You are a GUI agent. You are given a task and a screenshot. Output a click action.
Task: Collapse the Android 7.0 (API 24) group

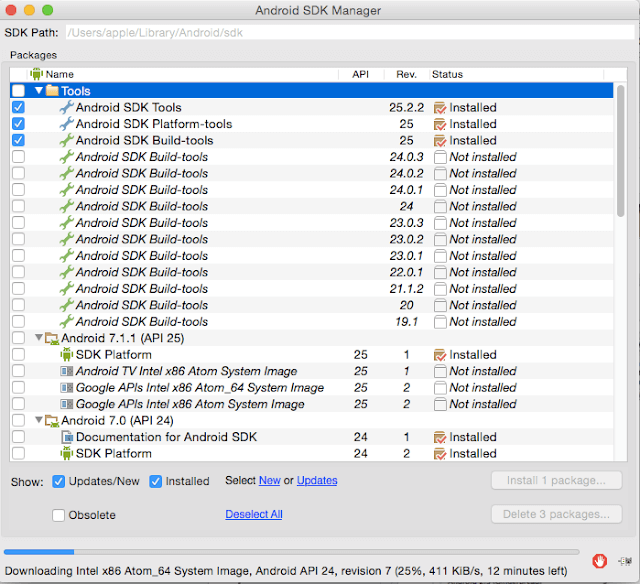(x=39, y=420)
